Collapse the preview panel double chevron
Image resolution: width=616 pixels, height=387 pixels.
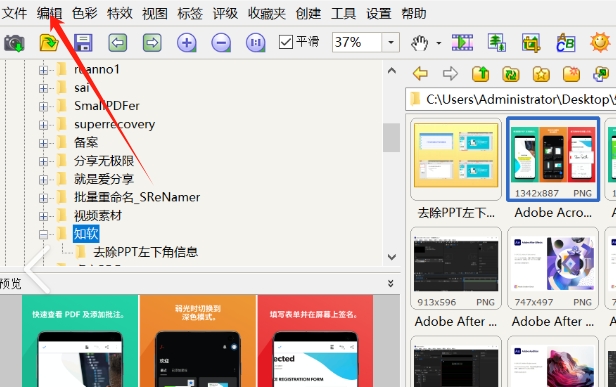coord(390,283)
